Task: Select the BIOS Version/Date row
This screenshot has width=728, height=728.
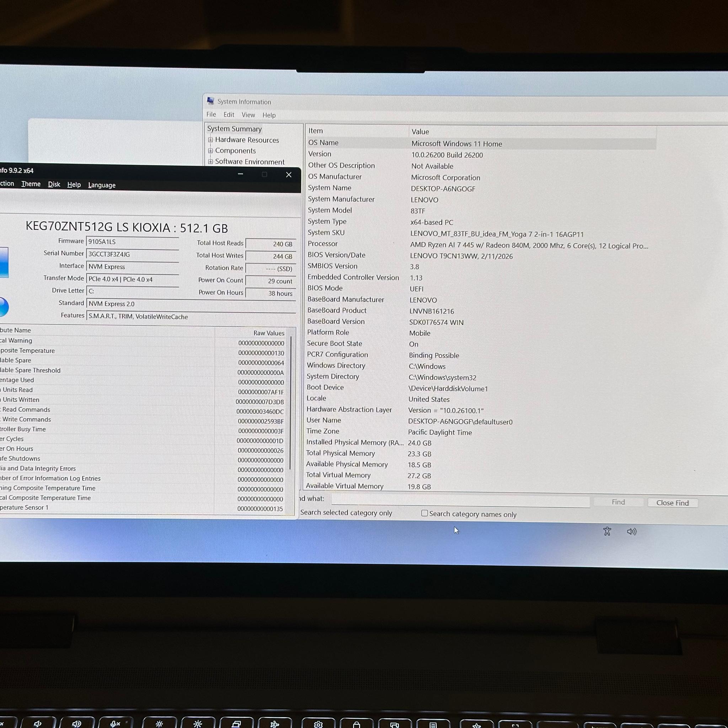Action: (481, 256)
